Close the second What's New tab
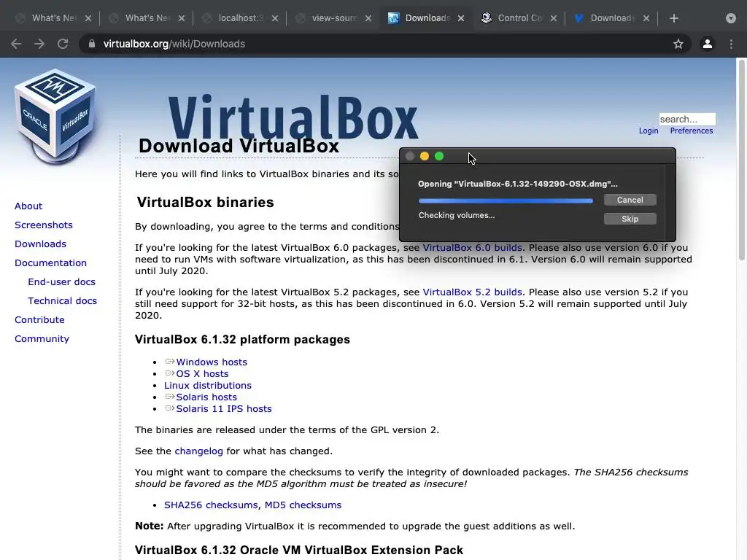Screen dimensions: 747x560 click(x=182, y=18)
